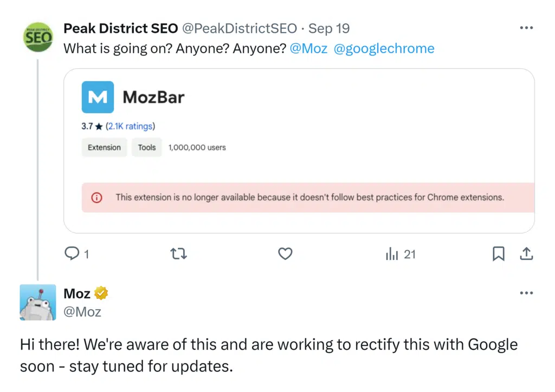This screenshot has height=392, width=555.
Task: Open the 2.1K ratings link
Action: pyautogui.click(x=130, y=126)
